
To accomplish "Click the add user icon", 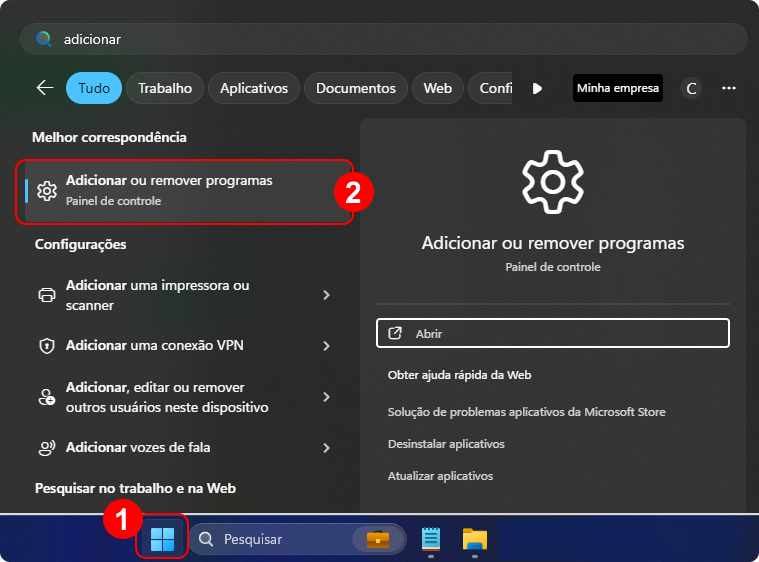I will 47,397.
